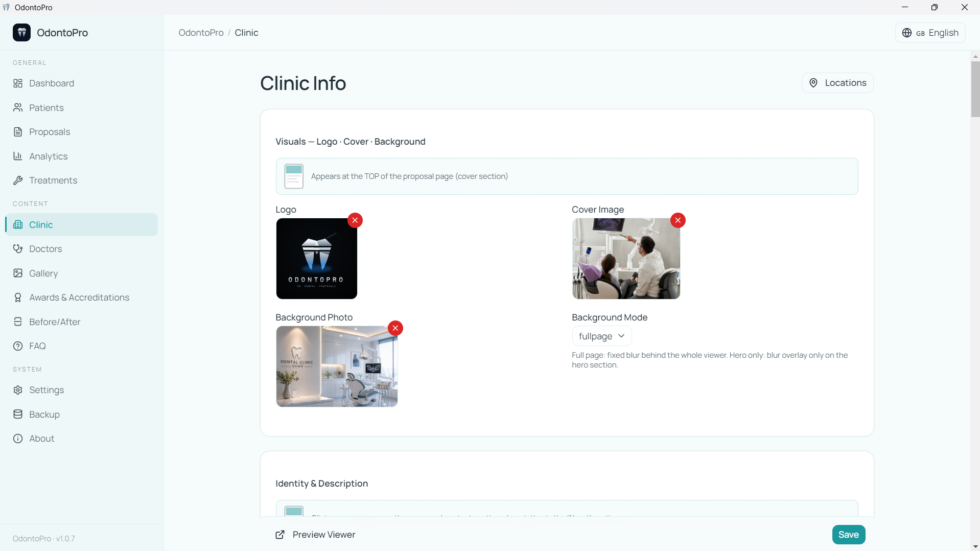Image resolution: width=980 pixels, height=551 pixels.
Task: Click the FAQ question mark icon
Action: [x=18, y=346]
